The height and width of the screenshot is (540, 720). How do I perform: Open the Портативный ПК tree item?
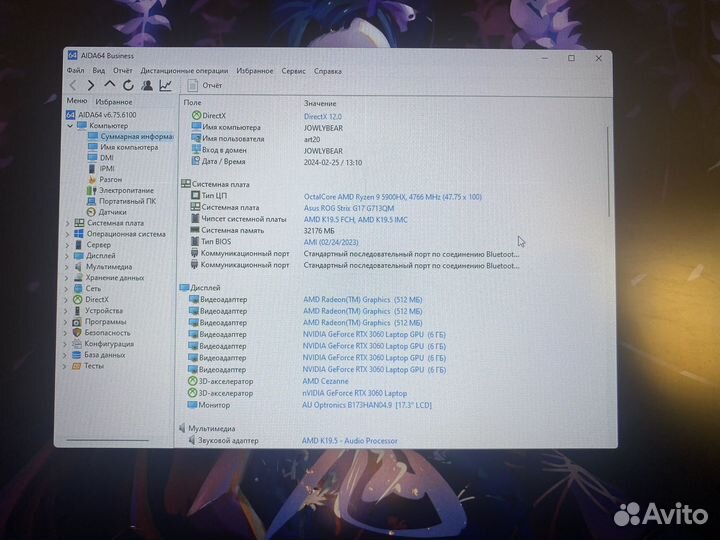click(x=122, y=201)
